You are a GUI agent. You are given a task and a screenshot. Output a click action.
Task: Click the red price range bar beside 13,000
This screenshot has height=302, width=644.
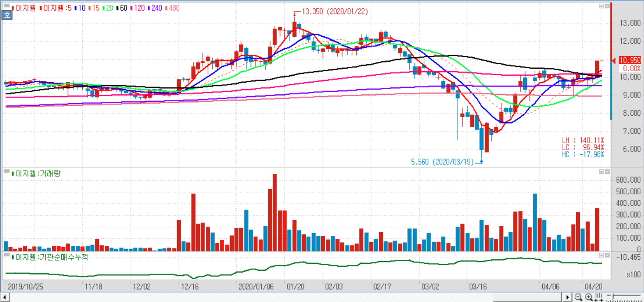(611, 31)
